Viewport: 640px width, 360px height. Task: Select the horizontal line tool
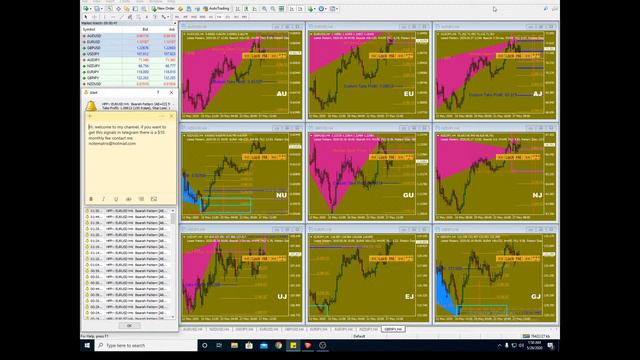113,17
